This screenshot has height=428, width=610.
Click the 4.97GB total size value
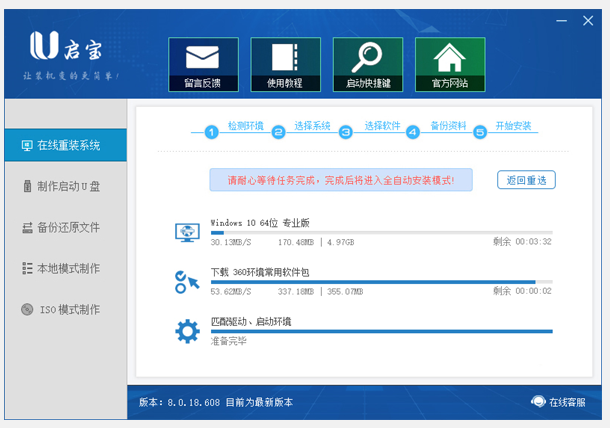click(x=341, y=242)
